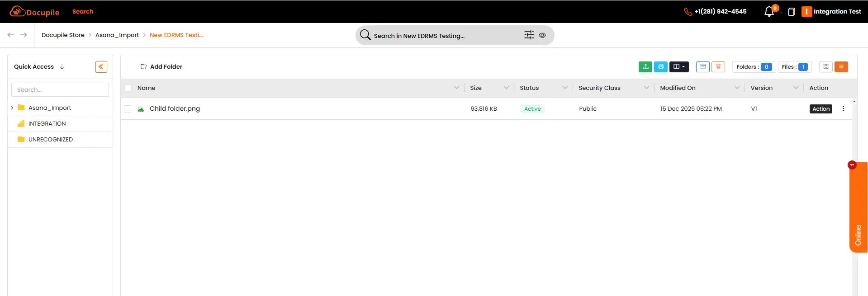
Task: Open the notifications bell
Action: [769, 12]
